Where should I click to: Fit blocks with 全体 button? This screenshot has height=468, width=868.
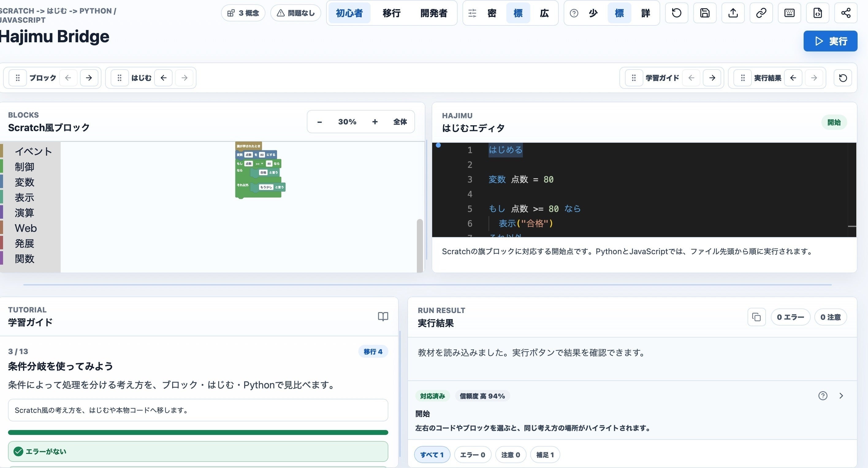[x=400, y=122]
